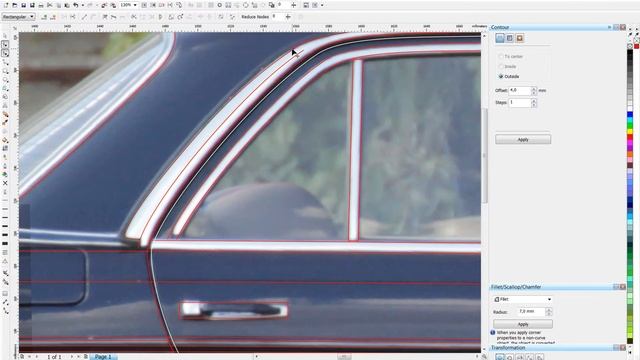Click the Delete nodes icon in the property bar

tap(53, 17)
